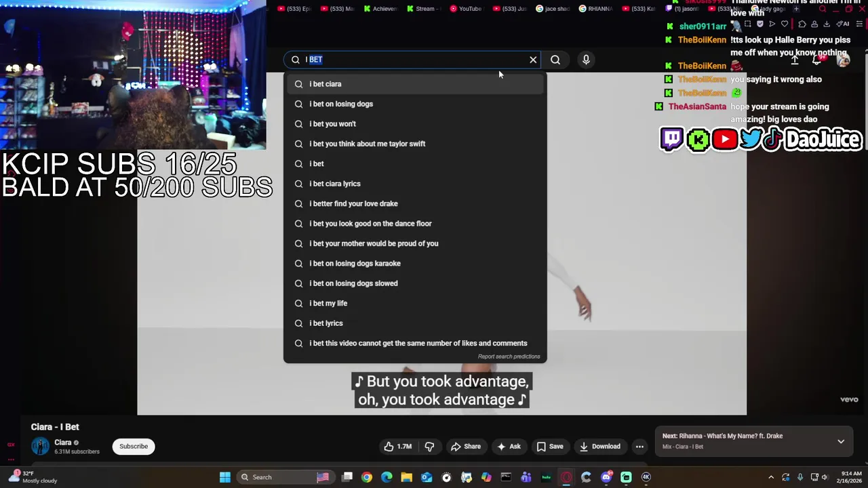The height and width of the screenshot is (488, 868).
Task: Dislike the video with the thumbs-down
Action: [x=429, y=446]
